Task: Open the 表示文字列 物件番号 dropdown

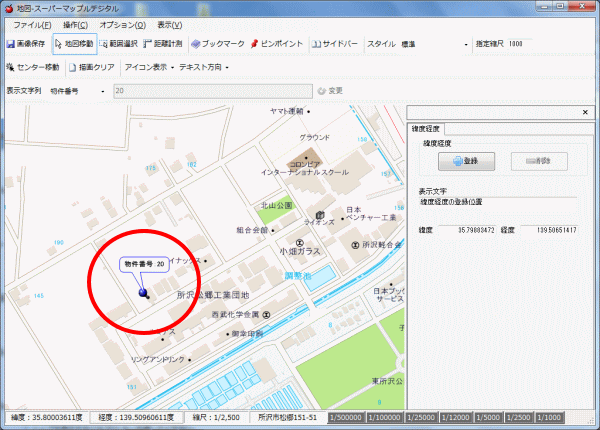Action: (76, 90)
